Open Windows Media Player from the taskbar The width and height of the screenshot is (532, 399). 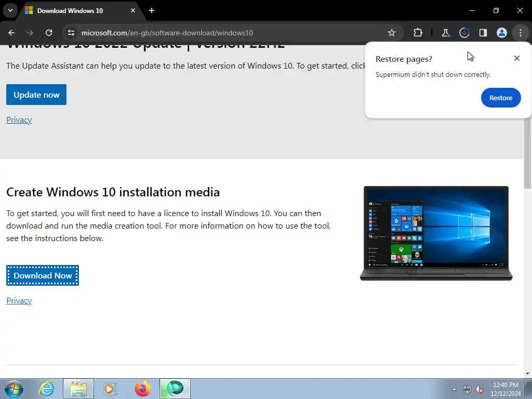pyautogui.click(x=110, y=389)
